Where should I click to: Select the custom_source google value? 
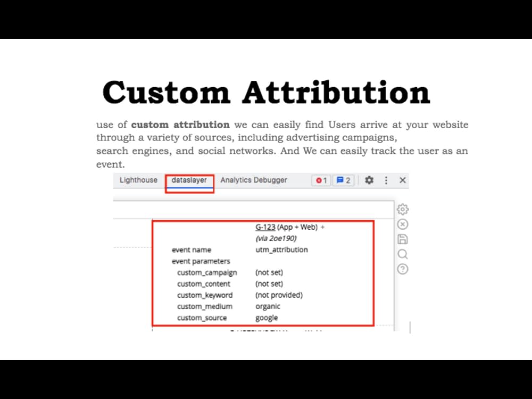pos(267,318)
